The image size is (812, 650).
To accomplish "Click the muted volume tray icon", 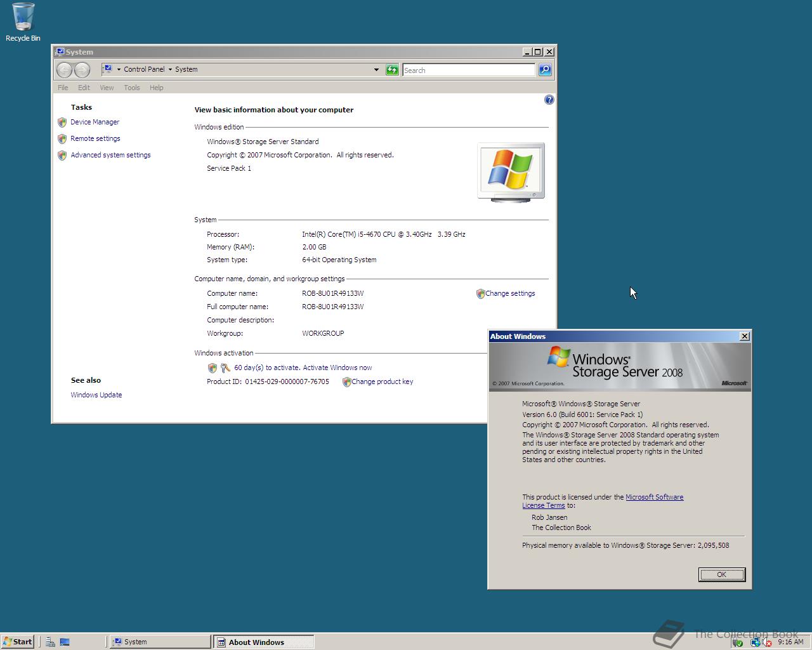I will pos(768,642).
